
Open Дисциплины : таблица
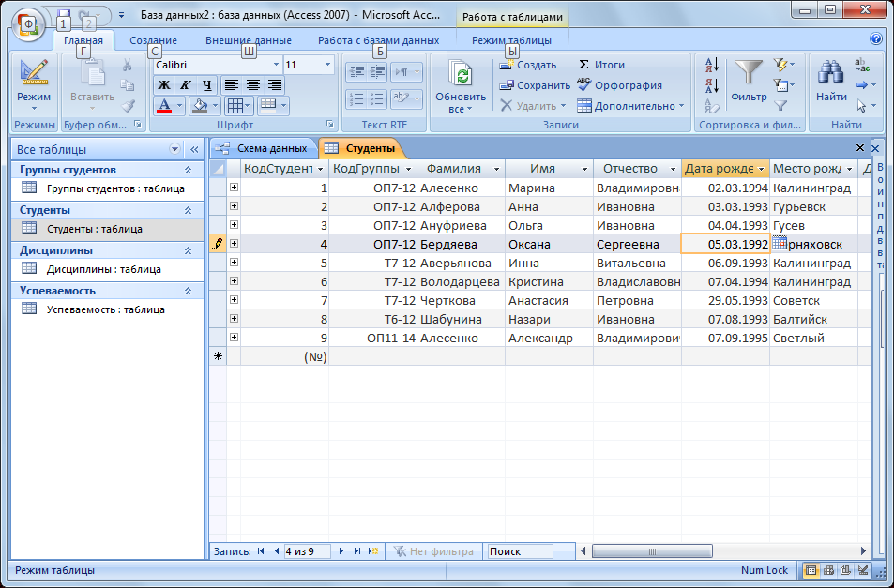pyautogui.click(x=104, y=269)
